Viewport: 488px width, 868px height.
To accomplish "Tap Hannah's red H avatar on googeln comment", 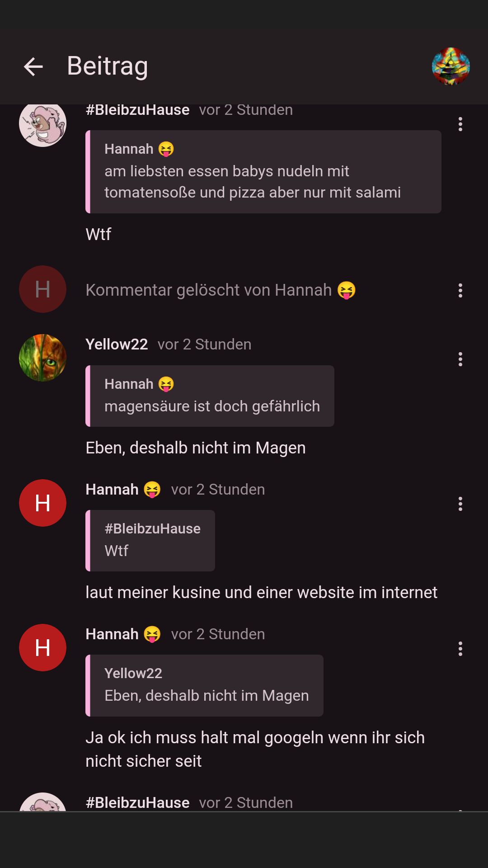I will tap(42, 647).
